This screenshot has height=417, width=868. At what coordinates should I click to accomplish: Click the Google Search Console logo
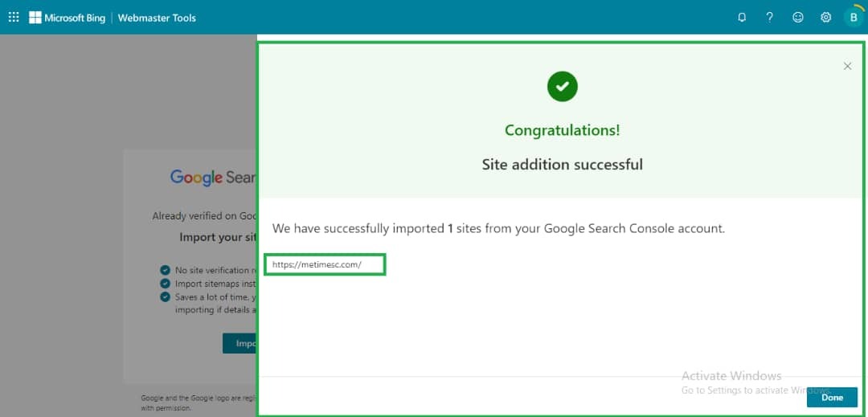coord(213,178)
